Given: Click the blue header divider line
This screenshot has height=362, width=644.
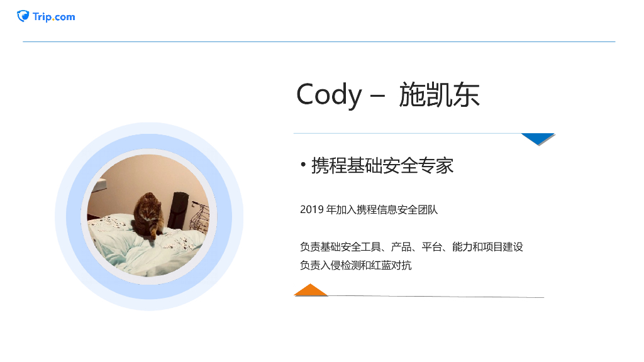Looking at the screenshot, I should (319, 41).
